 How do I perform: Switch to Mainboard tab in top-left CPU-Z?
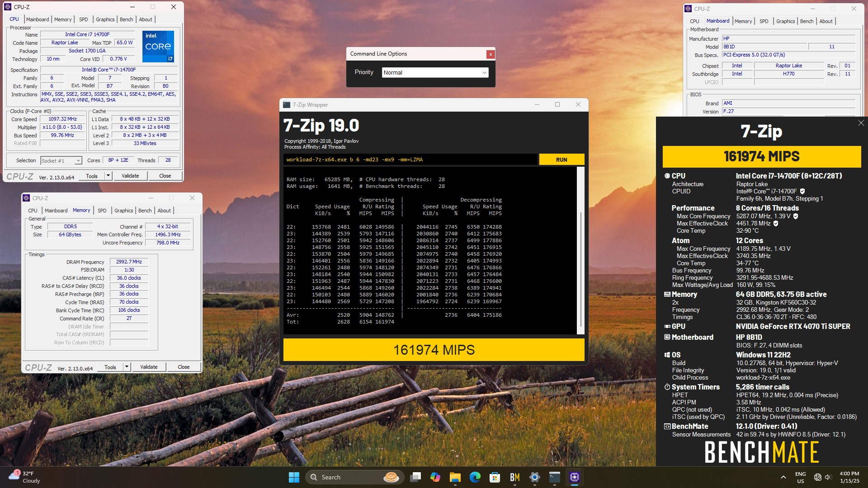click(x=38, y=19)
